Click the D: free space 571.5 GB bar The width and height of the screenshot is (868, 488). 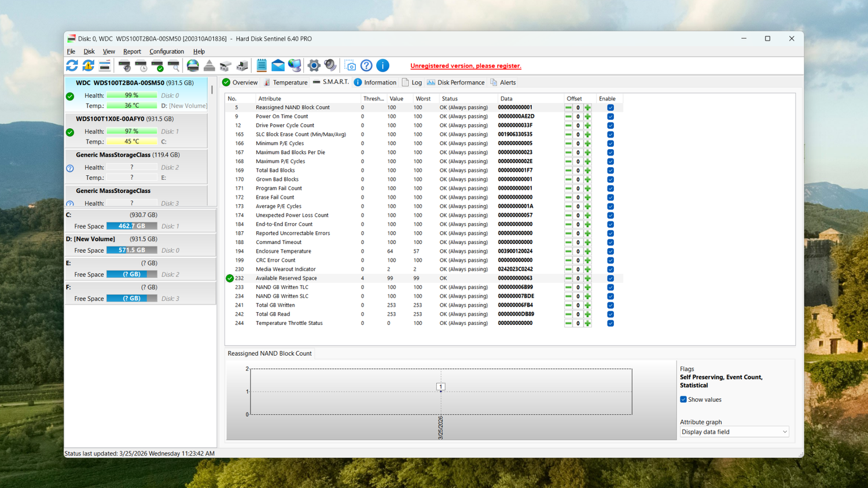[x=132, y=250]
